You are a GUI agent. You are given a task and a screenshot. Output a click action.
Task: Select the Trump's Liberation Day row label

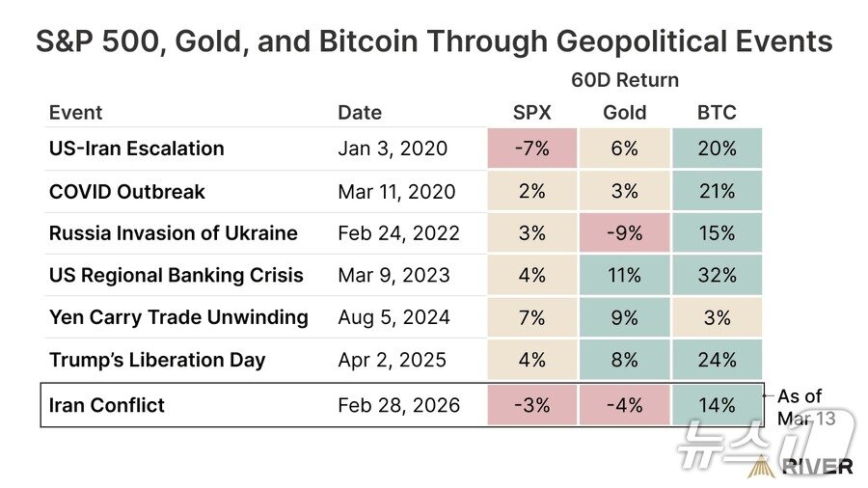point(157,360)
